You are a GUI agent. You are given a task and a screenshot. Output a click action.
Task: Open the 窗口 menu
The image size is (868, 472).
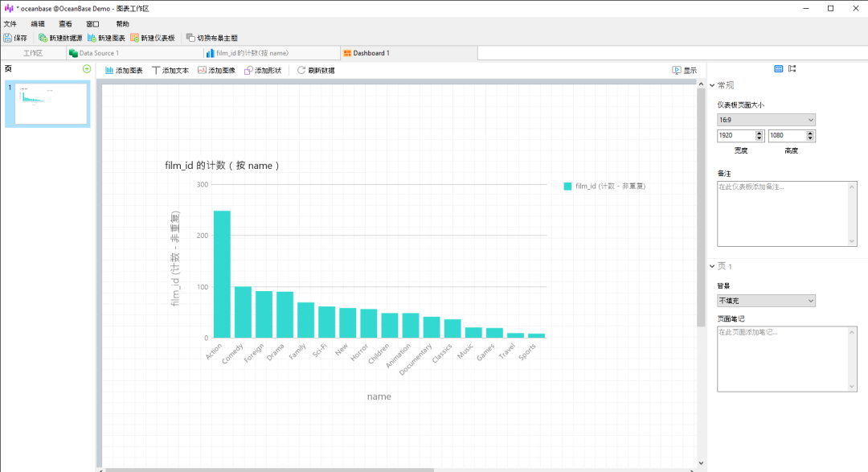(92, 24)
